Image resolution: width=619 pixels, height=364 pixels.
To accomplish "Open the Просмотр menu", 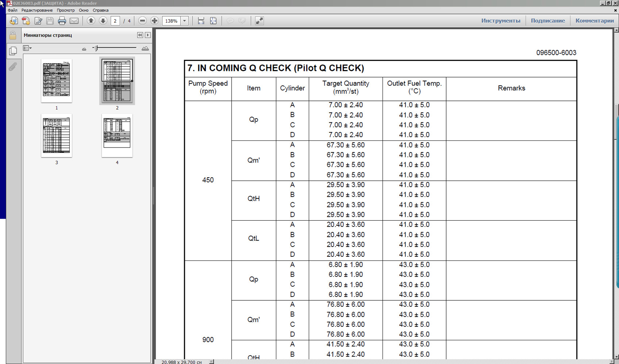I will (x=66, y=10).
